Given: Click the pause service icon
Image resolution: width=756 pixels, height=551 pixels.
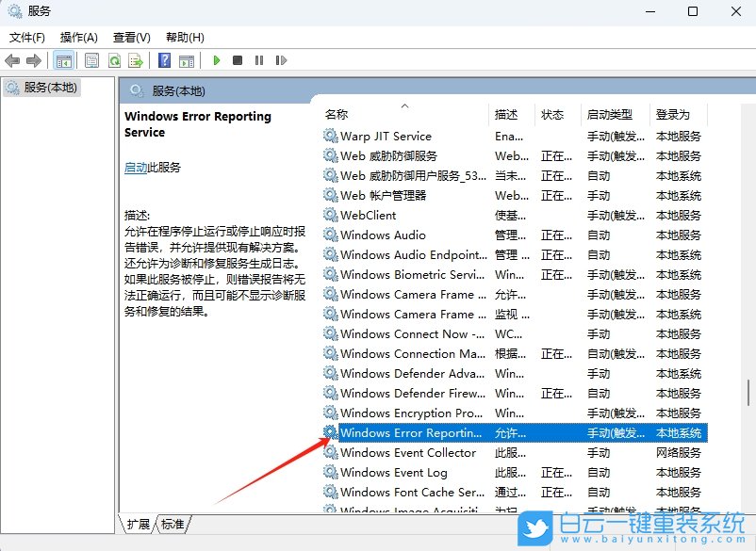Looking at the screenshot, I should (260, 59).
